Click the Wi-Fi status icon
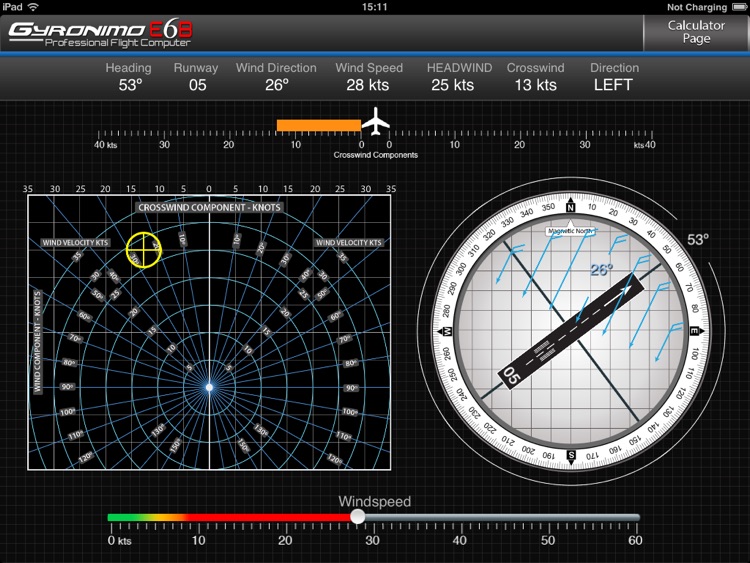The width and height of the screenshot is (750, 563). tap(33, 7)
